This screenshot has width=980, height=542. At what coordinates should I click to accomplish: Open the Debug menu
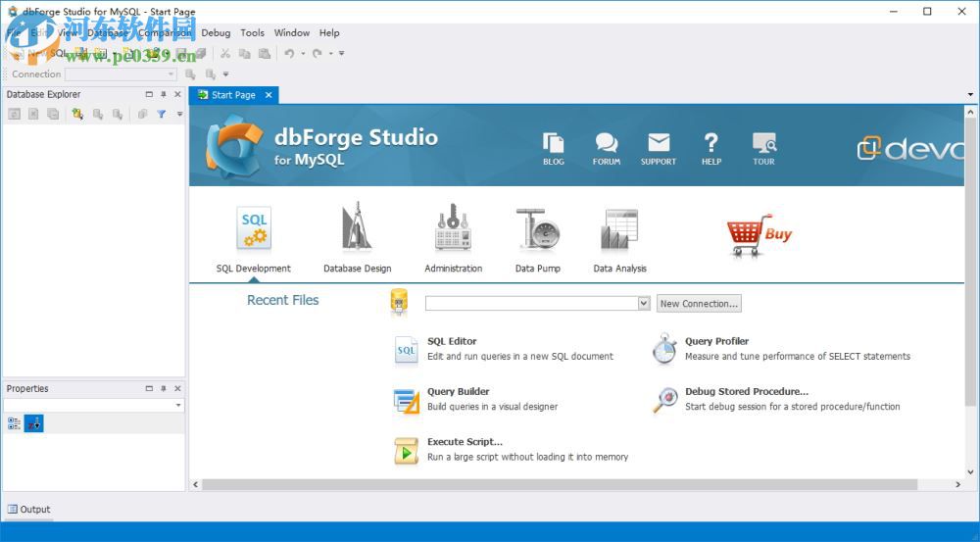tap(216, 33)
